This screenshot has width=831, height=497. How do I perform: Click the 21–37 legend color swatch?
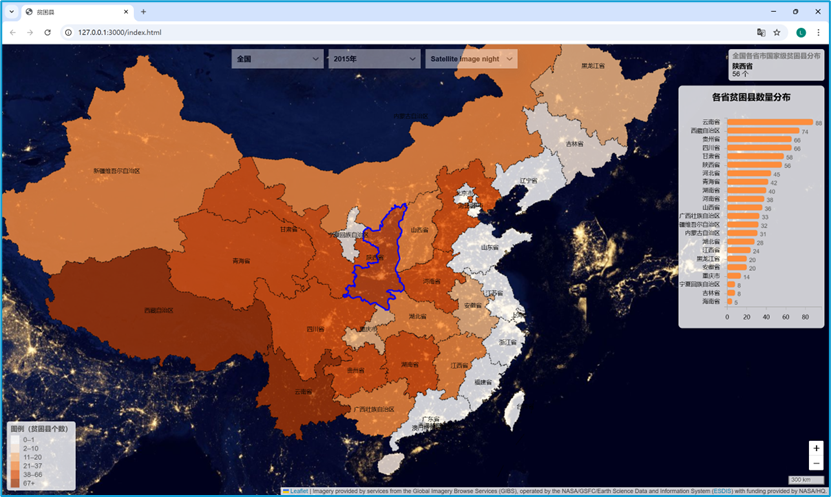(15, 466)
